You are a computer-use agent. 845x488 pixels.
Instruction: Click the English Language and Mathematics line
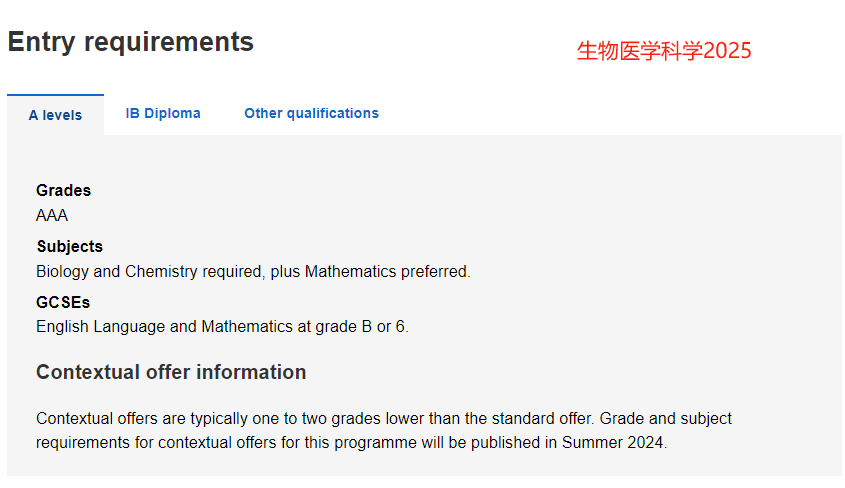point(223,326)
